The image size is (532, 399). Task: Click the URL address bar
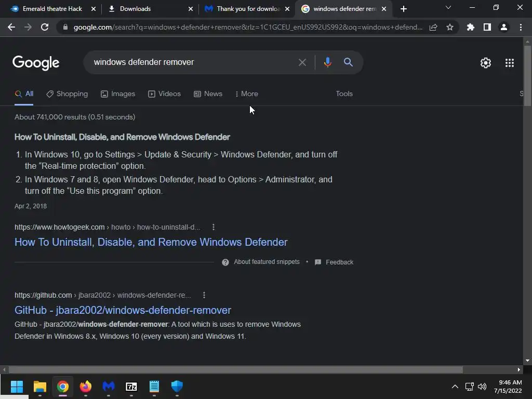click(x=248, y=27)
